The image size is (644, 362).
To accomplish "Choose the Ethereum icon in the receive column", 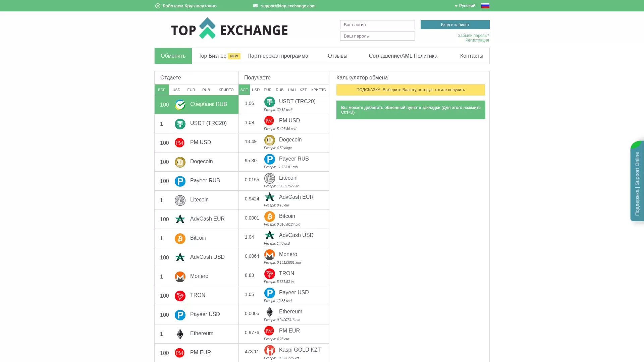I will 270,312.
